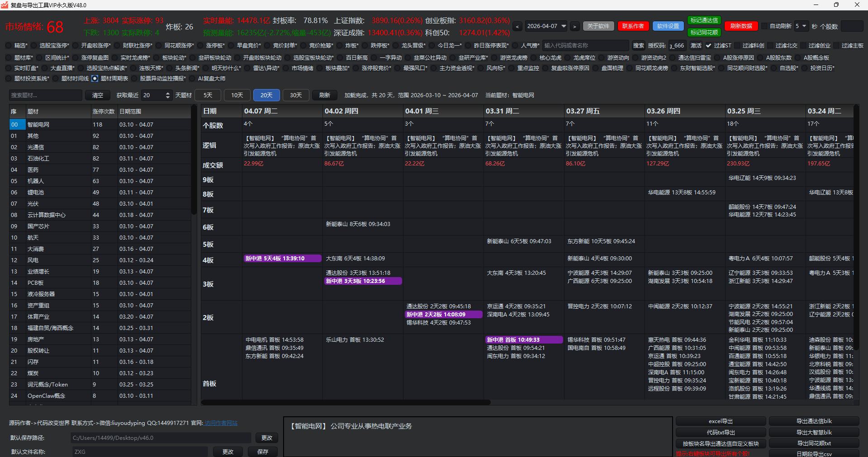The width and height of the screenshot is (868, 457).
Task: Select the AI复盘大师 radio option
Action: 192,79
